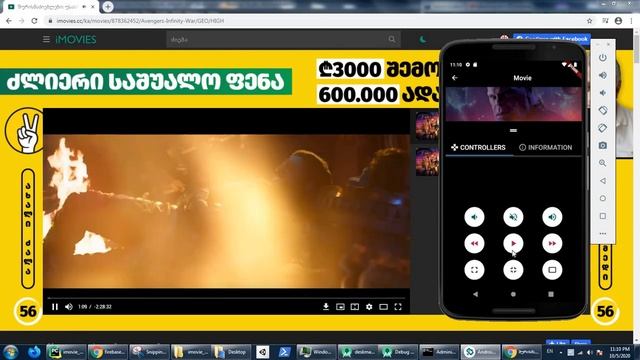Click emulator volume down button

pos(602,93)
